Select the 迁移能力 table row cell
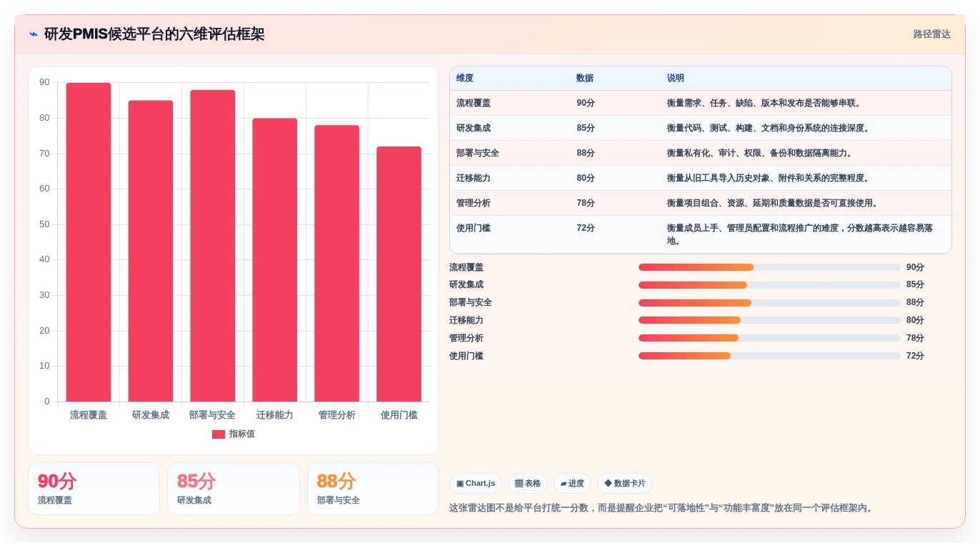 tap(474, 178)
